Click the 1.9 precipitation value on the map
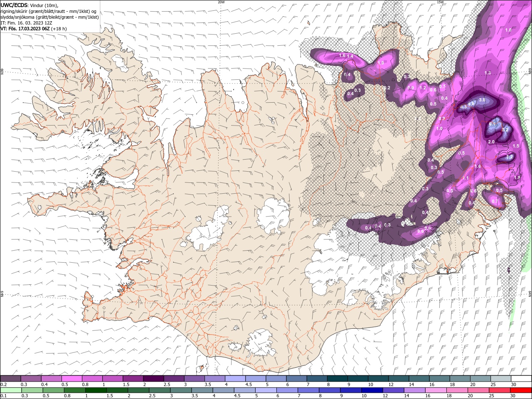Viewport: 532px width, 399px height. coord(517,177)
